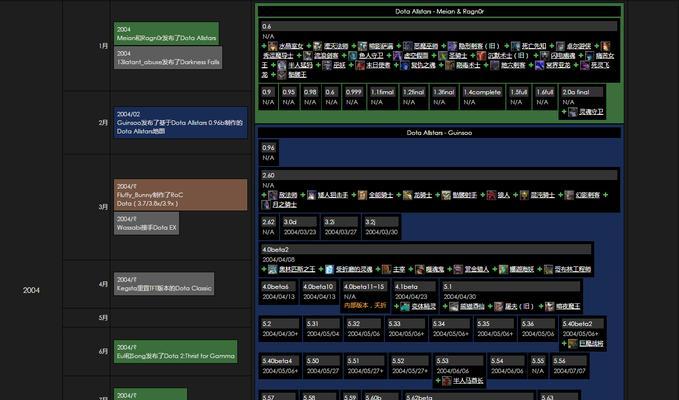Viewport: 679px width, 400px height.
Task: Open the 幻影刺客 hero name link
Action: pyautogui.click(x=588, y=195)
